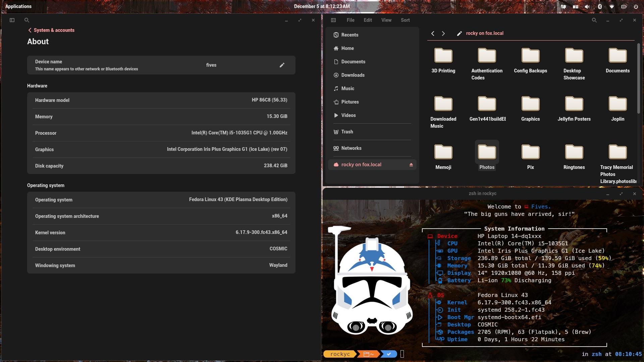644x362 pixels.
Task: Open the 3D Printing folder
Action: pos(443,60)
